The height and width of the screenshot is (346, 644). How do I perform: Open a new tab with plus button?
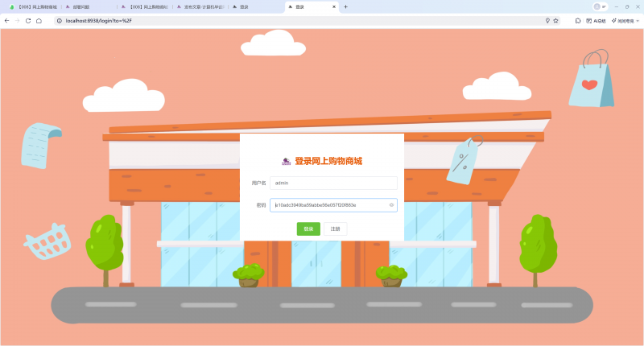pyautogui.click(x=346, y=6)
